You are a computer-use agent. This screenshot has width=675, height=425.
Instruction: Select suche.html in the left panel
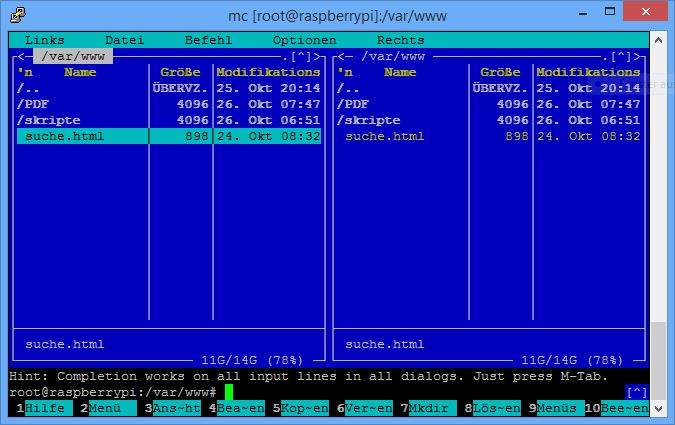coord(65,136)
